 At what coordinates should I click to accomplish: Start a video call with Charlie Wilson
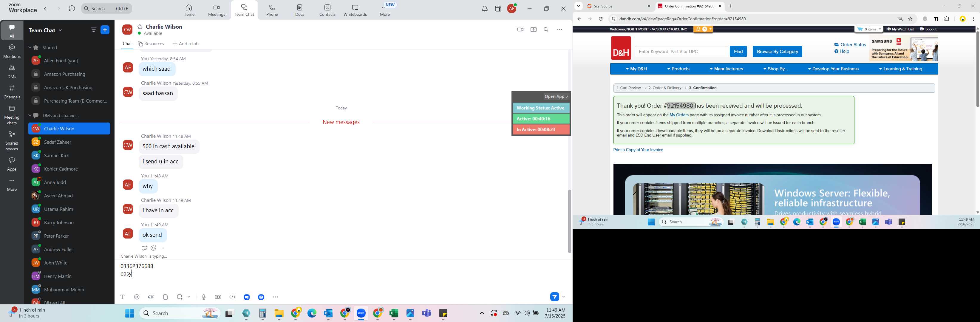click(520, 30)
